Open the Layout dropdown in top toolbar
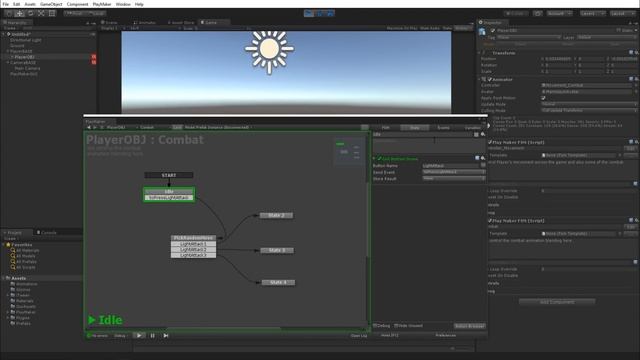Image resolution: width=640 pixels, height=360 pixels. click(x=623, y=13)
